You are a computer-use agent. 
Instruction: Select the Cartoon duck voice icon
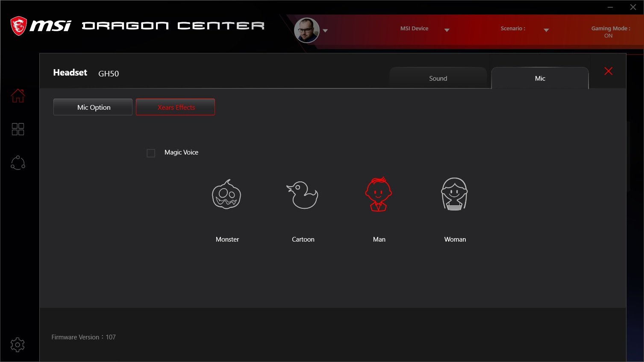pyautogui.click(x=303, y=195)
